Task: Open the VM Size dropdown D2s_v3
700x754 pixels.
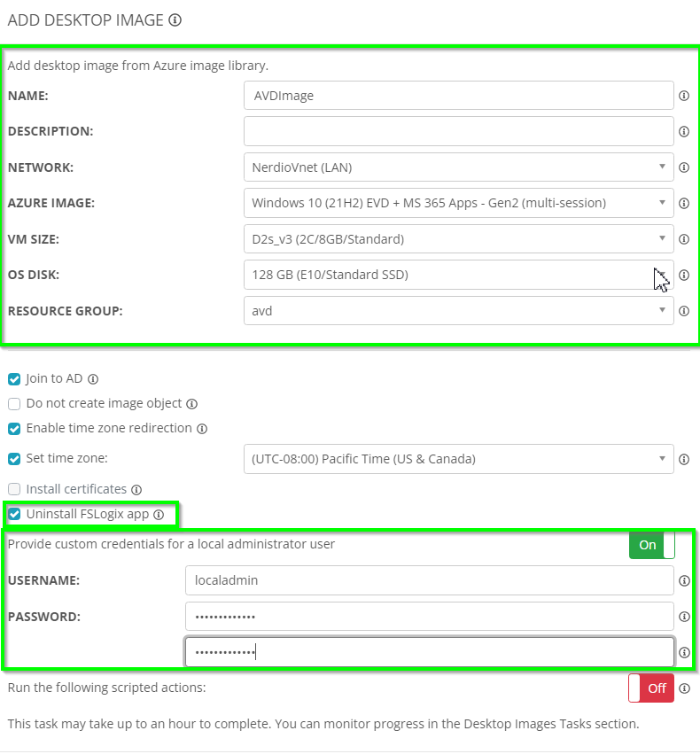Action: [x=459, y=239]
